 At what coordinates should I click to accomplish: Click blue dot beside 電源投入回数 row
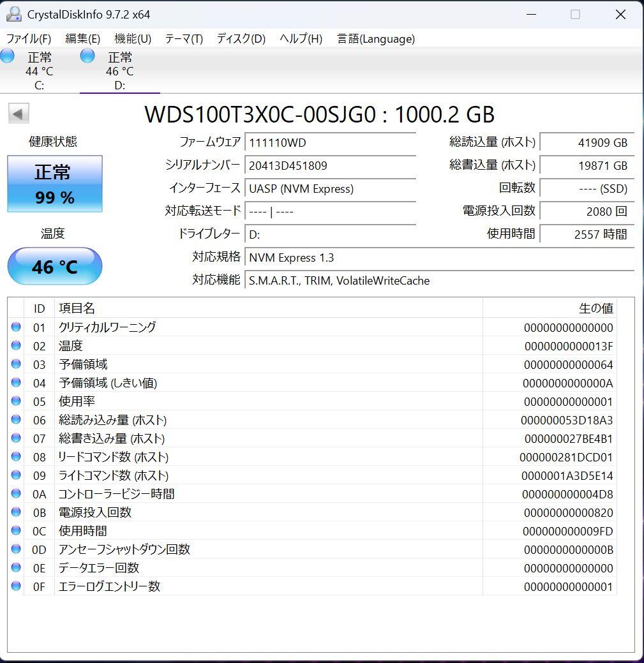pos(16,512)
